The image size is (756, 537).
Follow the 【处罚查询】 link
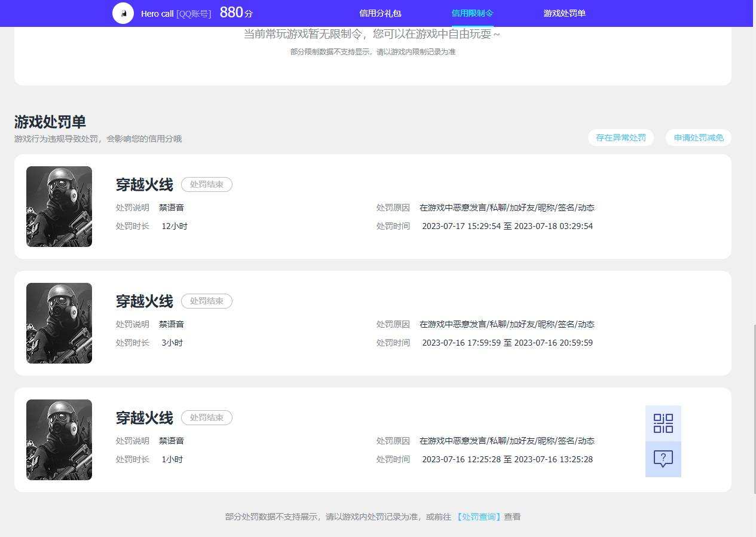479,517
